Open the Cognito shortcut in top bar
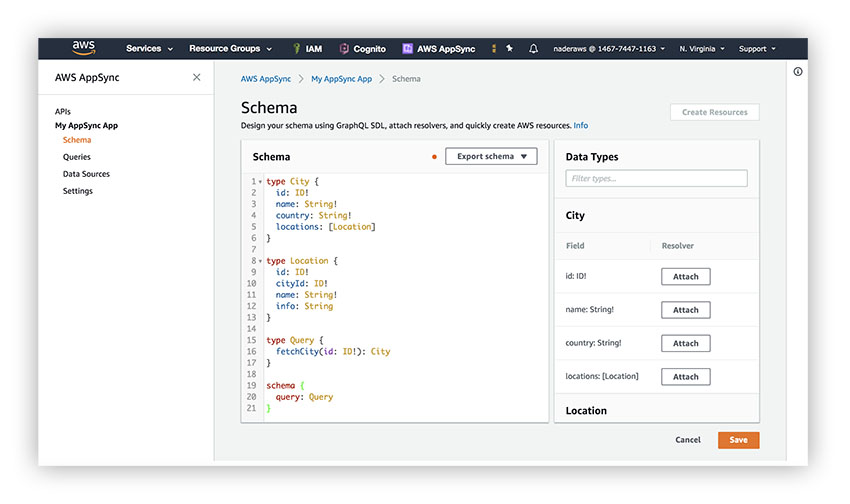This screenshot has height=504, width=850. pyautogui.click(x=363, y=49)
